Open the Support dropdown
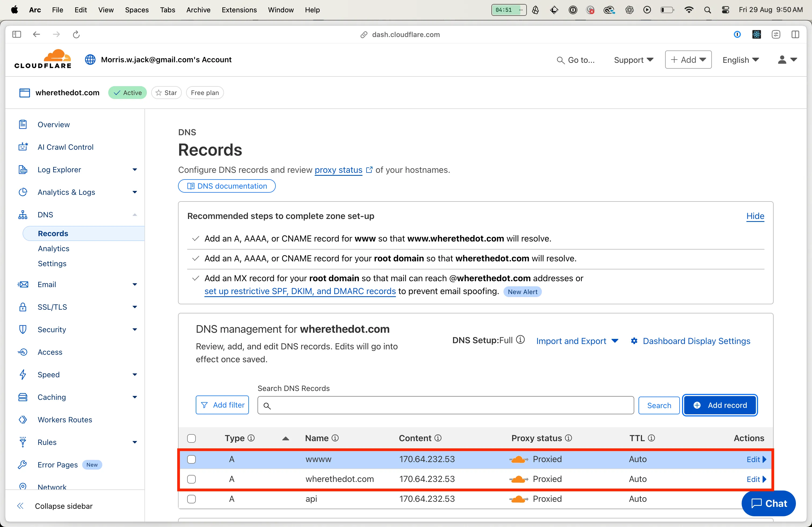This screenshot has height=527, width=812. point(633,60)
